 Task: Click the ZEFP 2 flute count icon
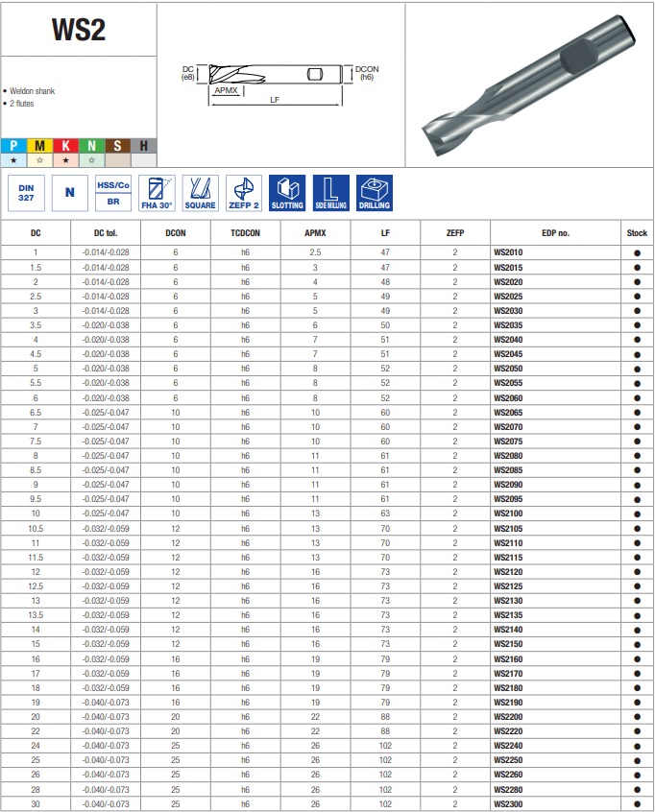(244, 193)
